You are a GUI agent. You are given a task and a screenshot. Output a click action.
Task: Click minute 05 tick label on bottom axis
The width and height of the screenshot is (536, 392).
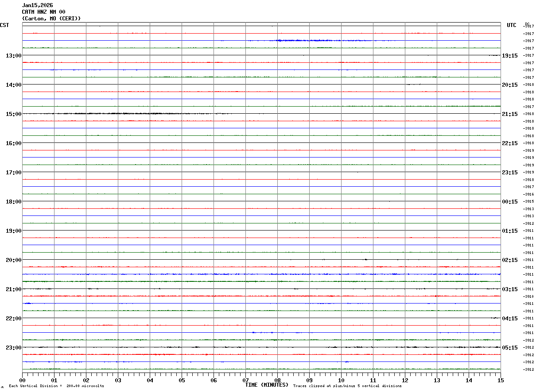click(182, 380)
